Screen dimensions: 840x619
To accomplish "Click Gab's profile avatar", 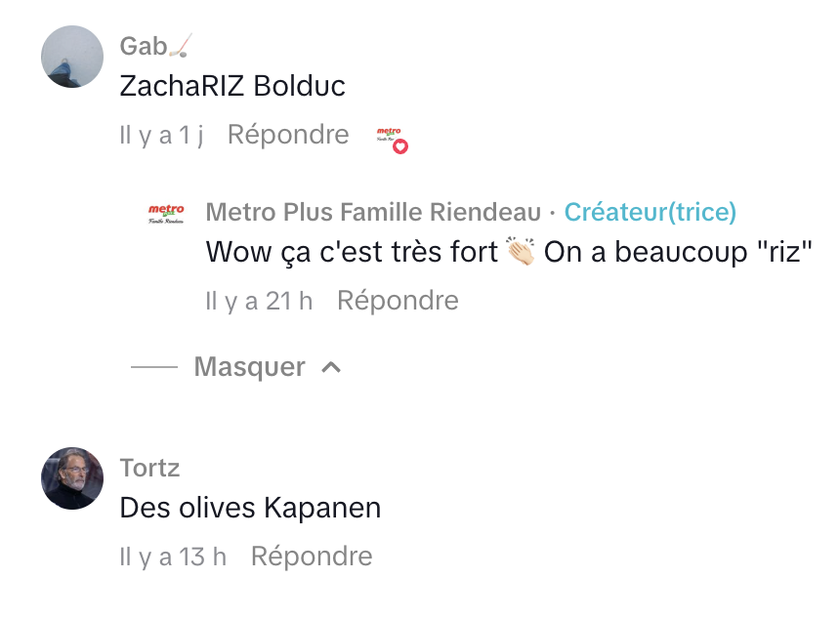I will tap(72, 57).
